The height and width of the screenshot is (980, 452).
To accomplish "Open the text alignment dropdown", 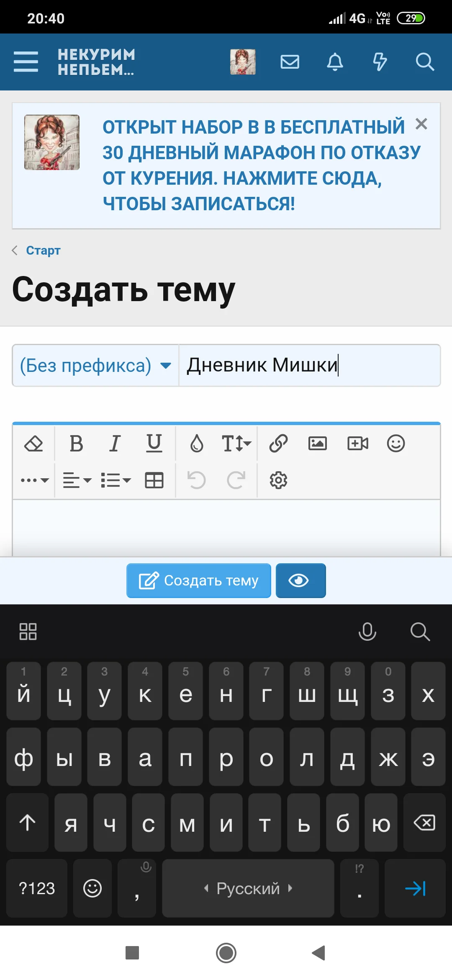I will click(x=77, y=480).
